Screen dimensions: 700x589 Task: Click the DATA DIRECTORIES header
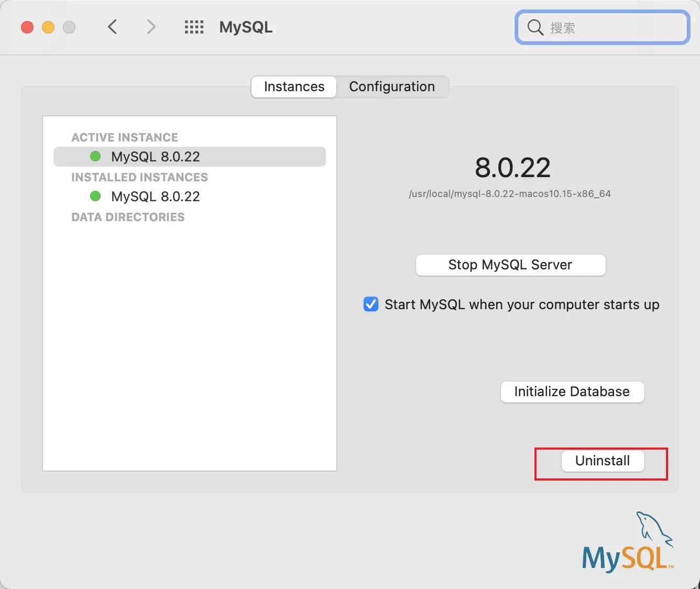[x=128, y=217]
